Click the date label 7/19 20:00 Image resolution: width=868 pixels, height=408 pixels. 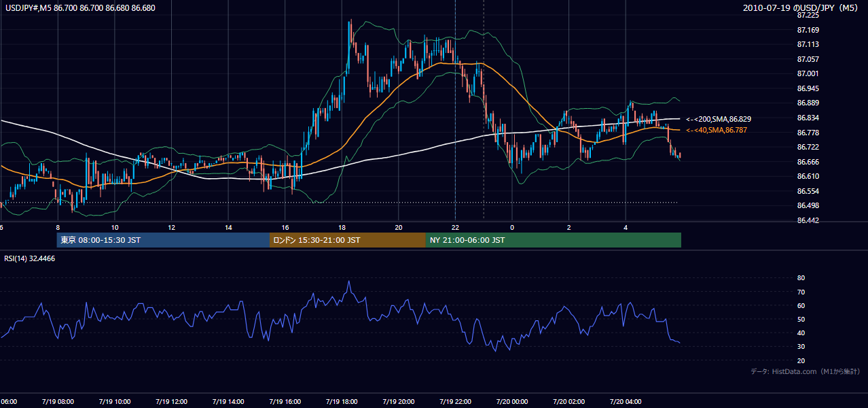[x=399, y=402]
